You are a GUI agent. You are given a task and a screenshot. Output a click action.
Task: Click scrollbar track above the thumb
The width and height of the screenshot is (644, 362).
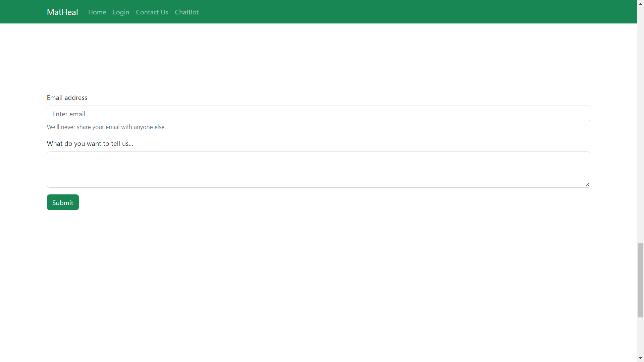click(x=640, y=134)
